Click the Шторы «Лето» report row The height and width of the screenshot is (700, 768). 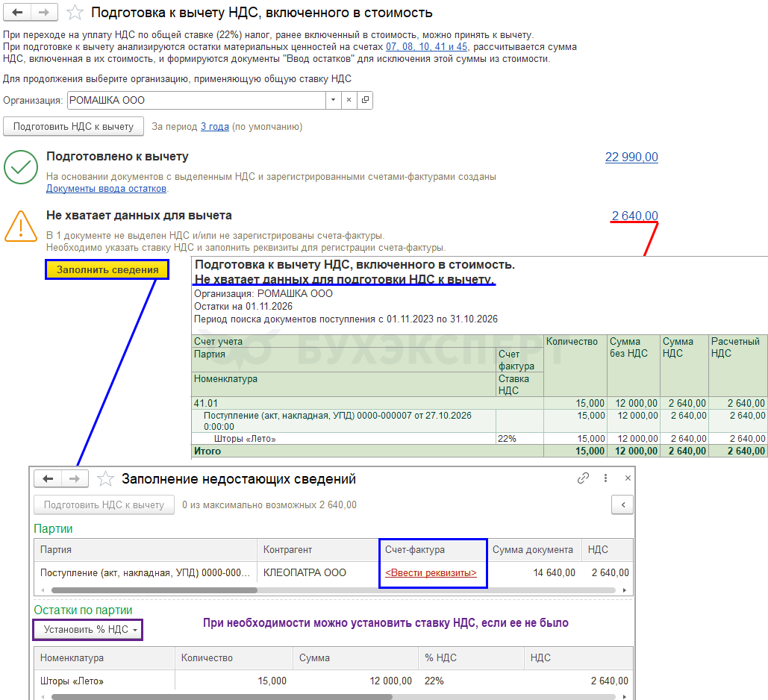(x=479, y=438)
